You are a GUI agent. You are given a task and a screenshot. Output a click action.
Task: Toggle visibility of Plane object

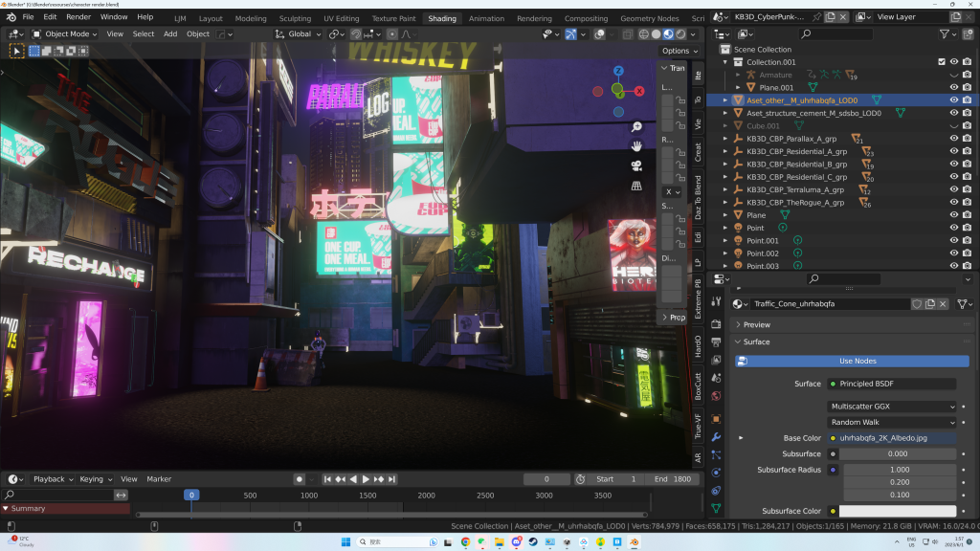click(954, 215)
